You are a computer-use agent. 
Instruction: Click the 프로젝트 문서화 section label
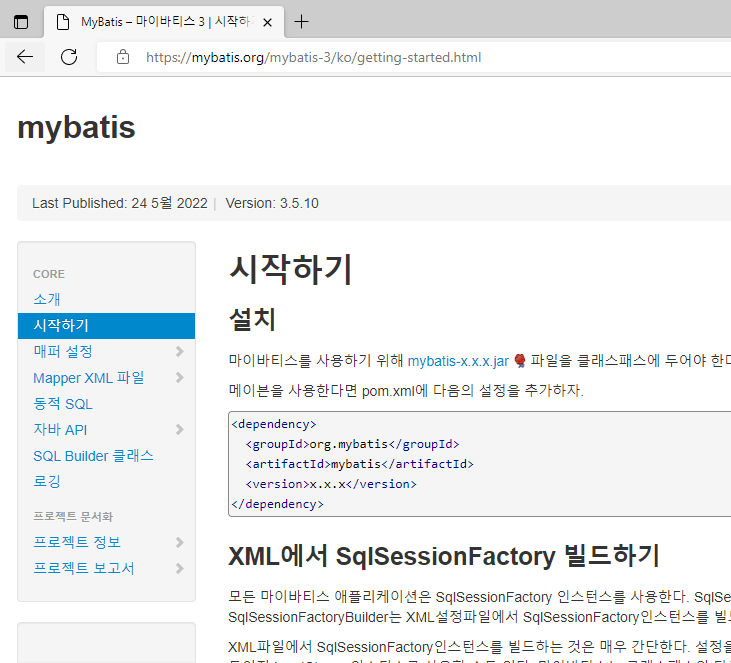[x=73, y=516]
